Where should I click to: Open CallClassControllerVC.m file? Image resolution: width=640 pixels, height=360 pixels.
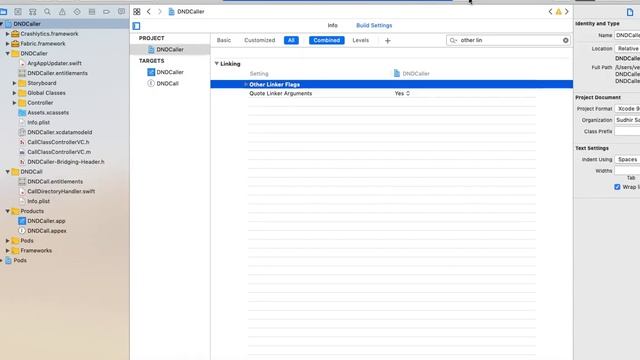59,152
